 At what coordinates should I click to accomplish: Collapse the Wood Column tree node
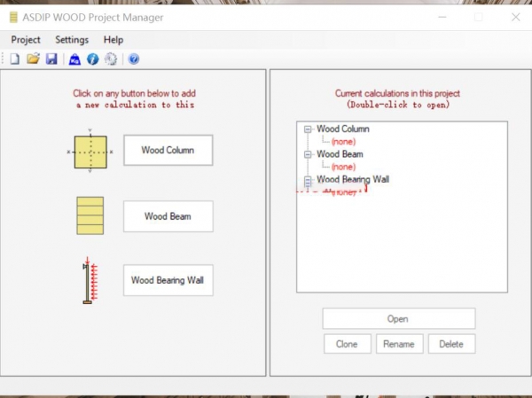pos(308,129)
